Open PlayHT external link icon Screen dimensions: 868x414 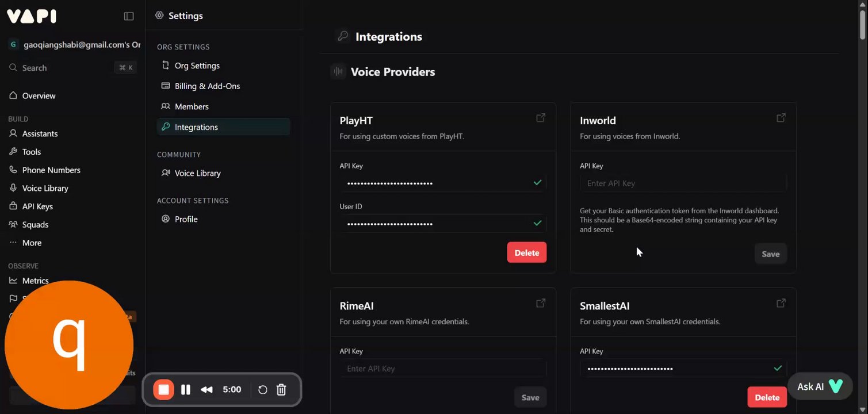[541, 118]
